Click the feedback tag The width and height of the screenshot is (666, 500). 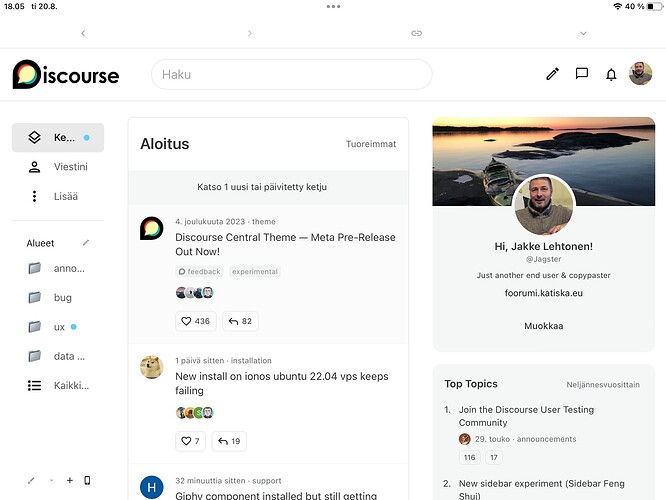click(200, 271)
